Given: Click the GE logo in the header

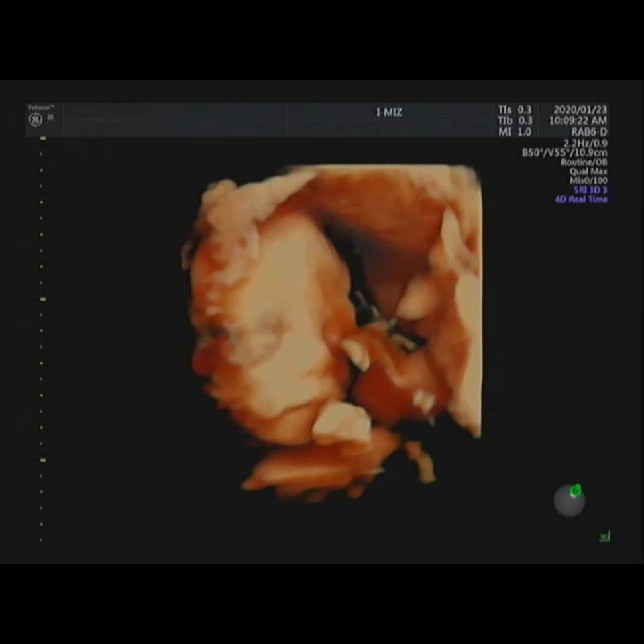Looking at the screenshot, I should tap(36, 120).
